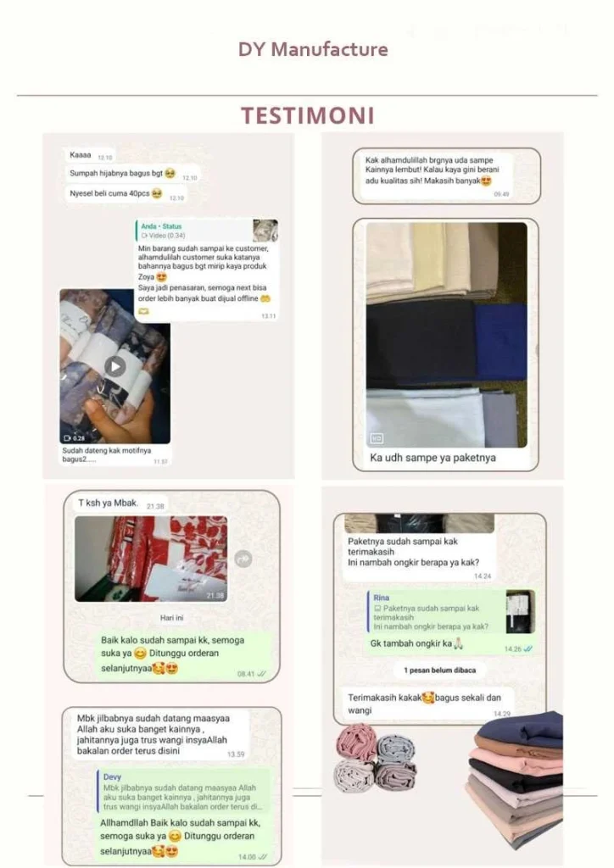Tap the 'Ka udh sampe ya paketnya' caption
614x868 pixels.
433,458
